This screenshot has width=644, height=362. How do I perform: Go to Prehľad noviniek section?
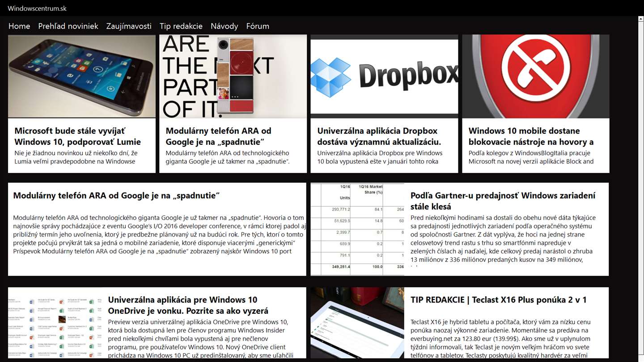[x=68, y=26]
